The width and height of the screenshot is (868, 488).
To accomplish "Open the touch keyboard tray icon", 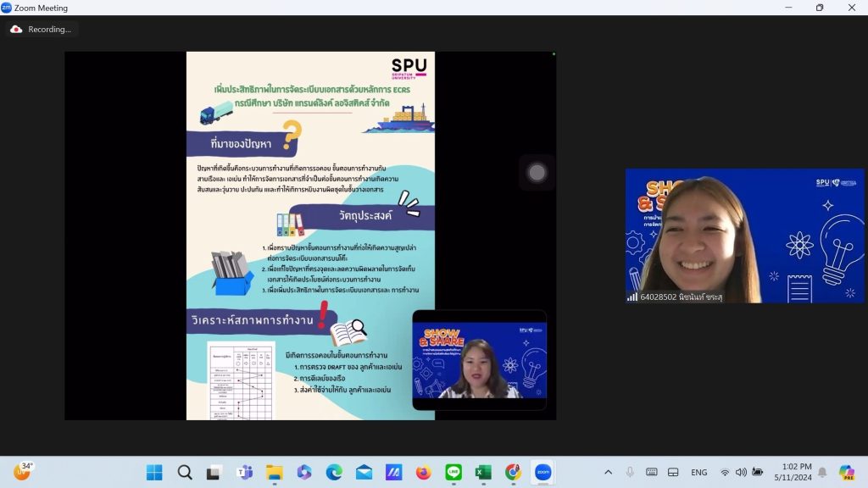I will tap(652, 473).
